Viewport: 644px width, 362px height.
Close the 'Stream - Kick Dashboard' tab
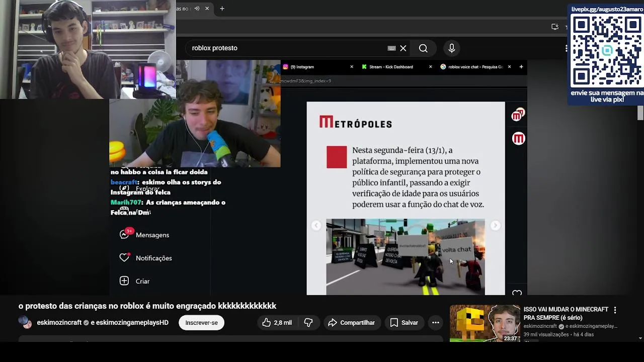[x=430, y=67]
